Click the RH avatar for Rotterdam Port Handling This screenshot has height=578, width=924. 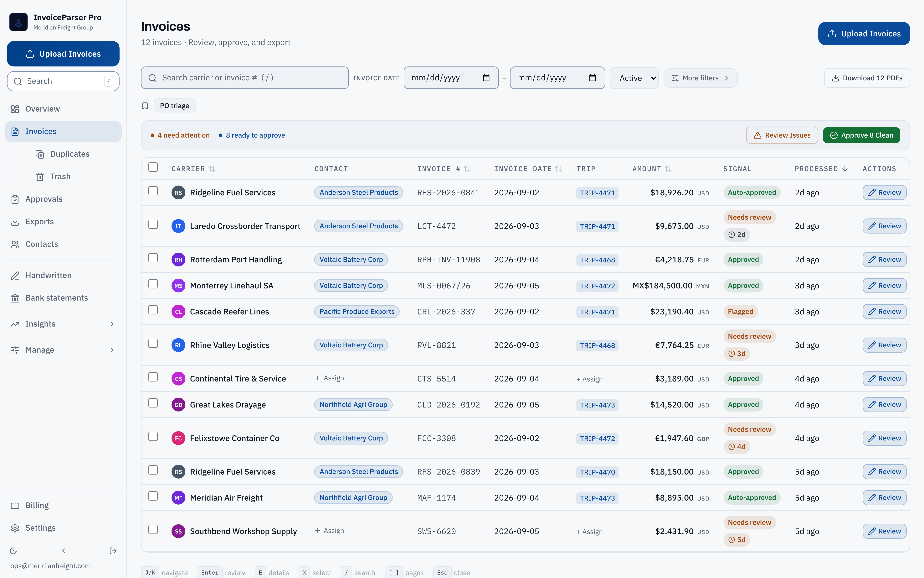(178, 260)
